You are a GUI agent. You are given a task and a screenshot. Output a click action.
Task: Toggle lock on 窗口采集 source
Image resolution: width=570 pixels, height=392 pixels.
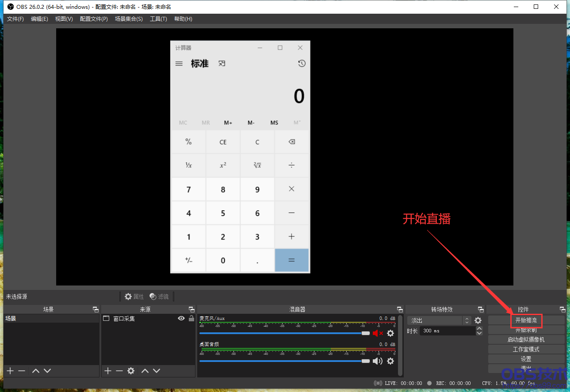click(x=191, y=318)
